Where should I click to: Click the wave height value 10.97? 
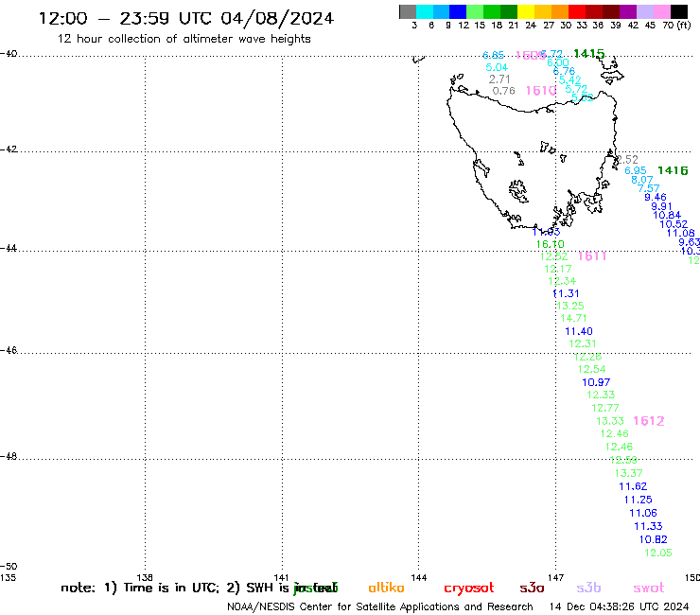point(596,382)
